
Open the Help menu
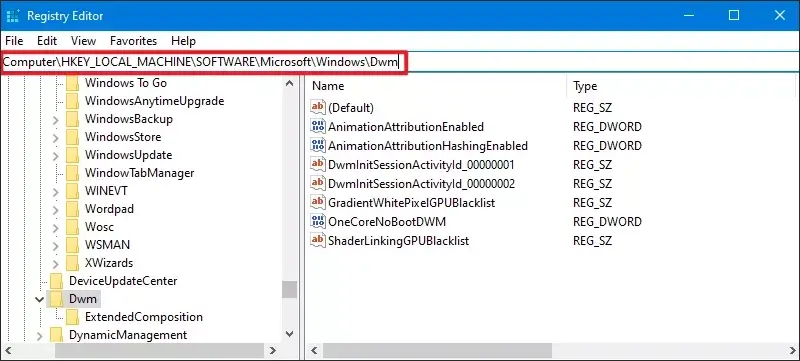[x=183, y=41]
